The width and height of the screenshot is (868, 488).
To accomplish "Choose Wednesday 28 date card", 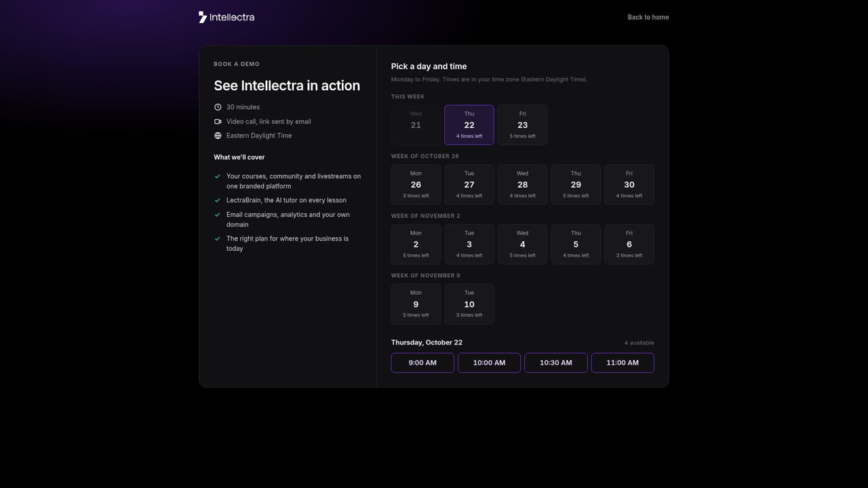I will [522, 184].
